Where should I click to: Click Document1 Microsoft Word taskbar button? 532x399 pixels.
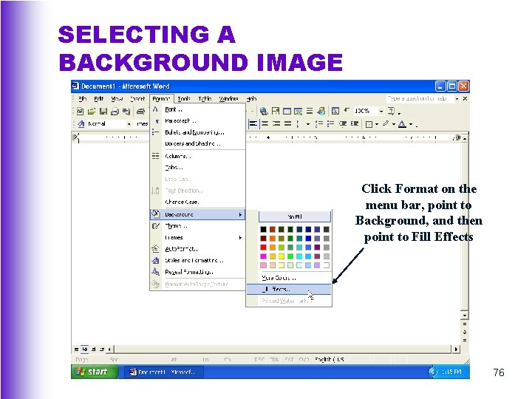coord(163,372)
